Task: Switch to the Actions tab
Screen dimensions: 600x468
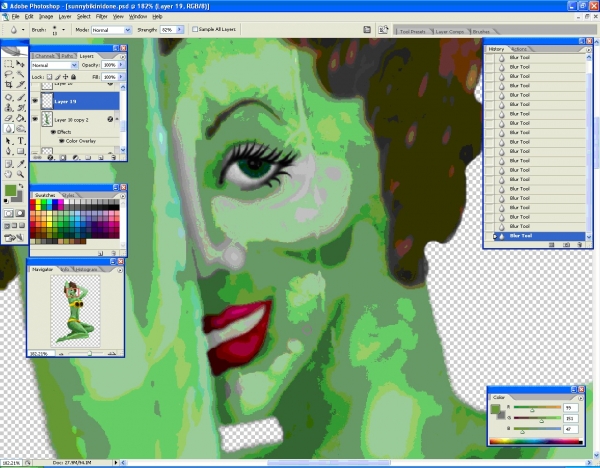Action: click(x=519, y=49)
